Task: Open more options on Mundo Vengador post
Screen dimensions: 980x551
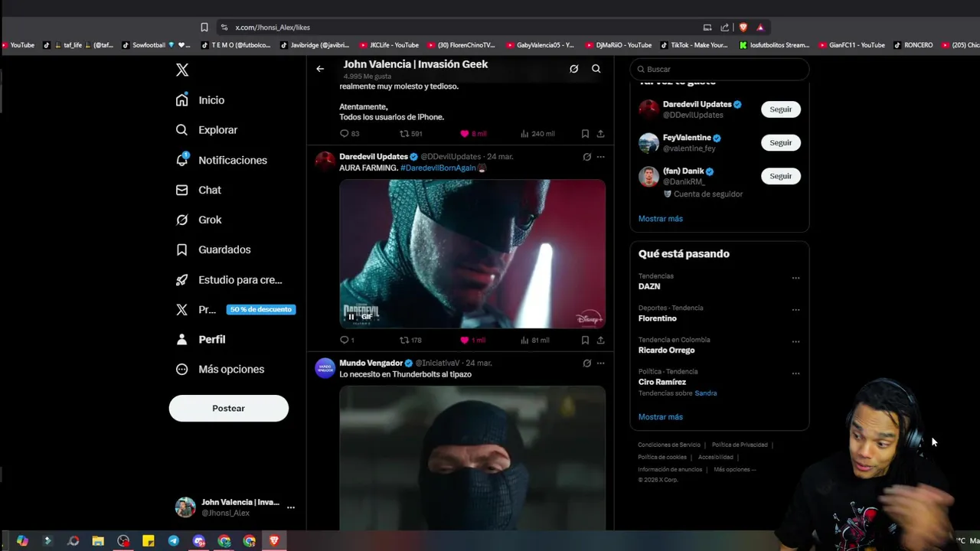Action: coord(601,364)
